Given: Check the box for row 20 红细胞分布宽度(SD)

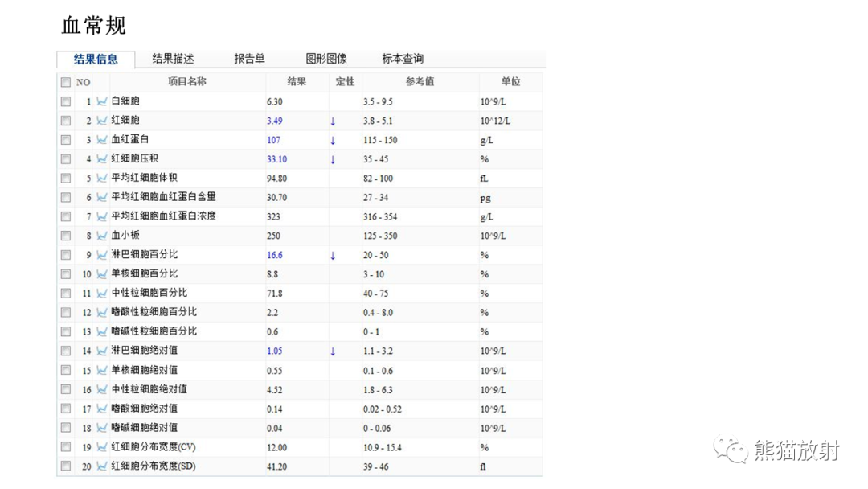Looking at the screenshot, I should [x=66, y=466].
